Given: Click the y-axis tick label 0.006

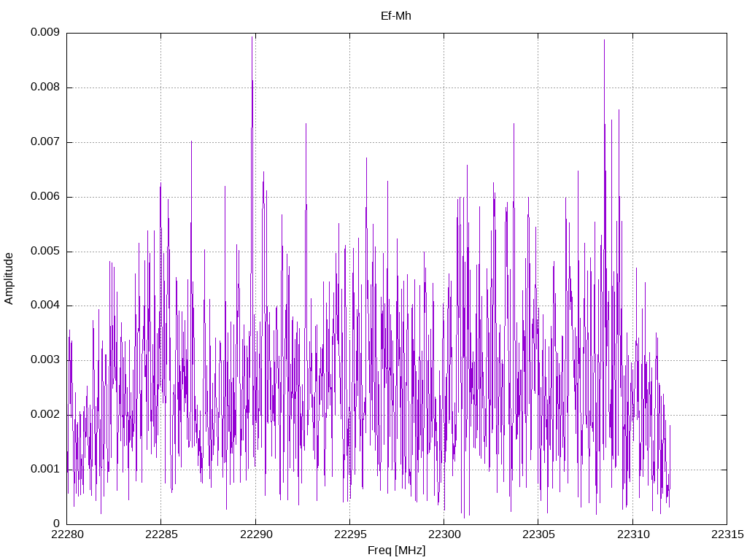Looking at the screenshot, I should pyautogui.click(x=45, y=197).
